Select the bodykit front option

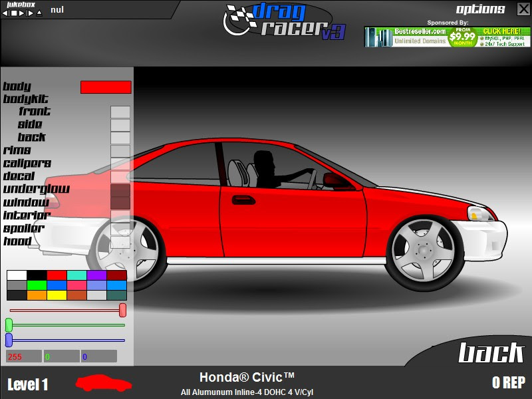35,111
